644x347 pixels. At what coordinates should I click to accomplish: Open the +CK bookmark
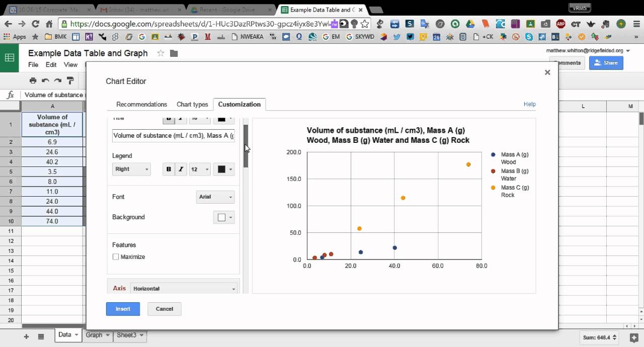484,37
